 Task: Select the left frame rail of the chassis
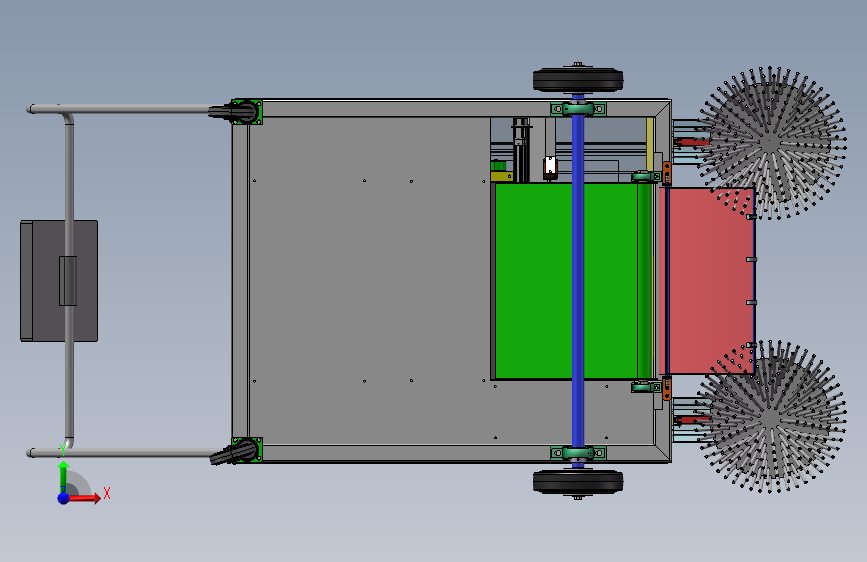tap(240, 281)
